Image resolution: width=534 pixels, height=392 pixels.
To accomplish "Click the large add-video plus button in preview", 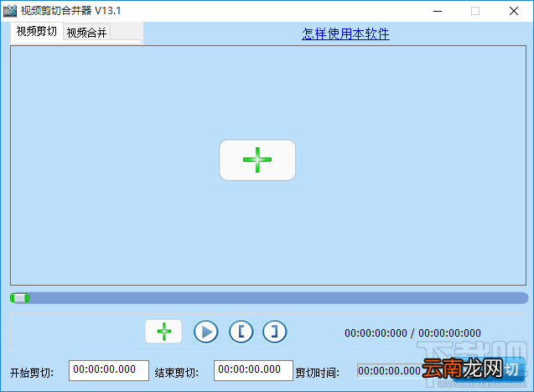I will (x=257, y=160).
